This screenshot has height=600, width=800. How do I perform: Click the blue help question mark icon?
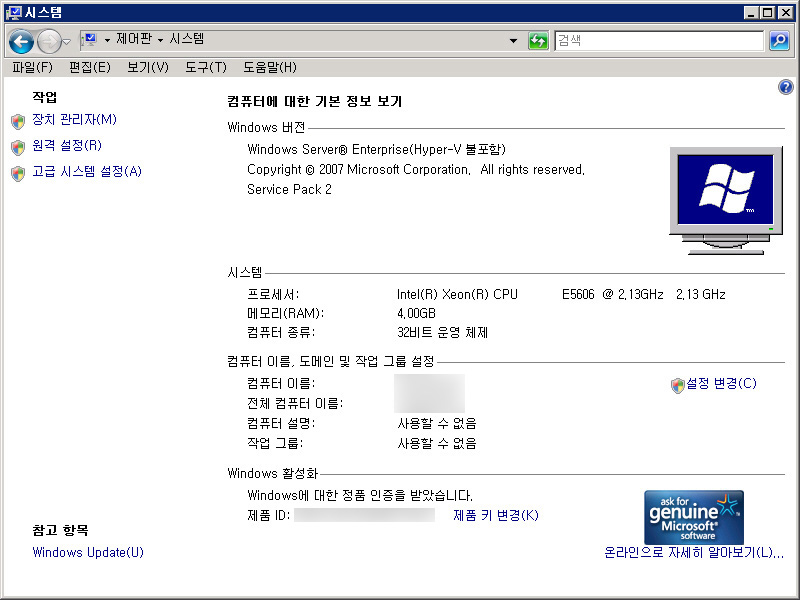[786, 87]
